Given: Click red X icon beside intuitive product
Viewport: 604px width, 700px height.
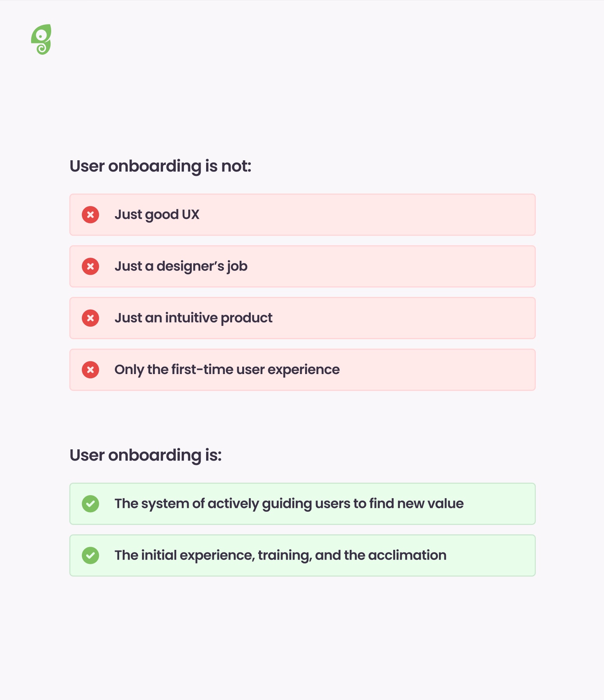Looking at the screenshot, I should click(90, 318).
